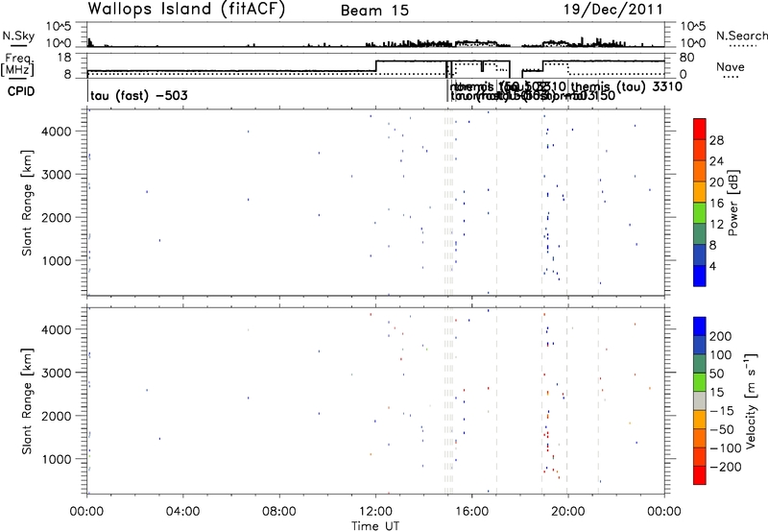The width and height of the screenshot is (768, 532).
Task: Click the 'Beam 15' label
Action: click(374, 11)
